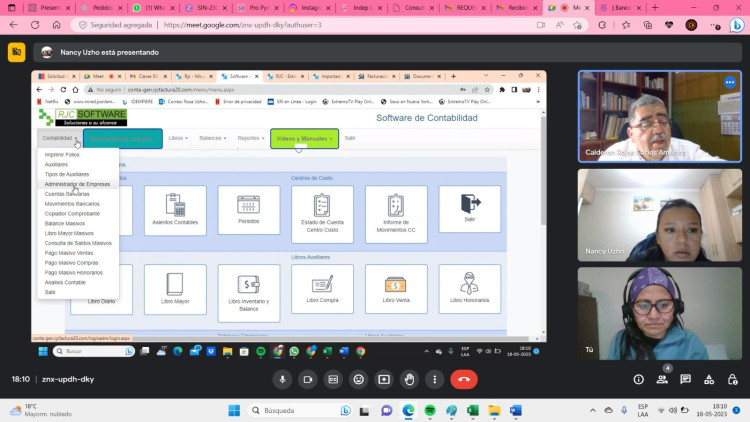Mute the microphone in Meet controls
Screen dimensions: 750x422
coord(282,379)
